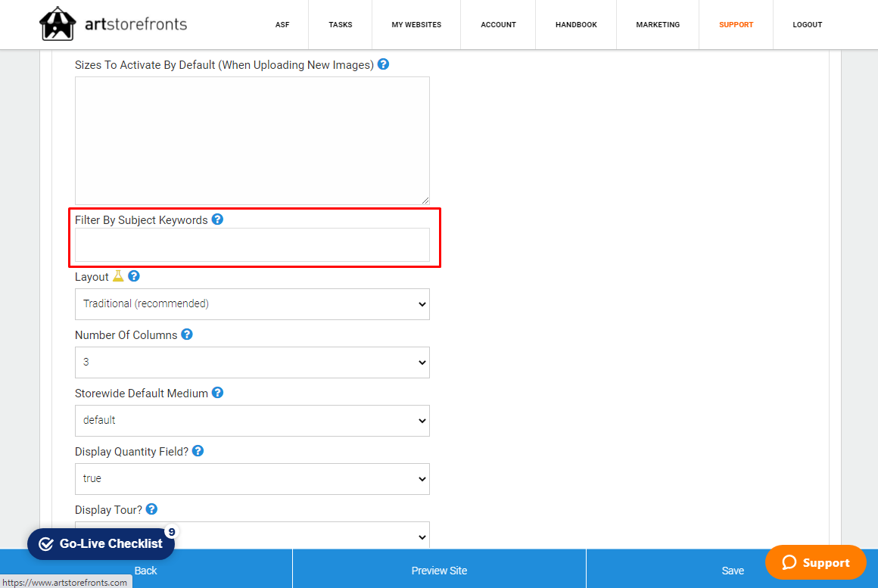Click help icon next to Filter By Subject Keywords
Viewport: 878px width, 588px height.
point(217,219)
